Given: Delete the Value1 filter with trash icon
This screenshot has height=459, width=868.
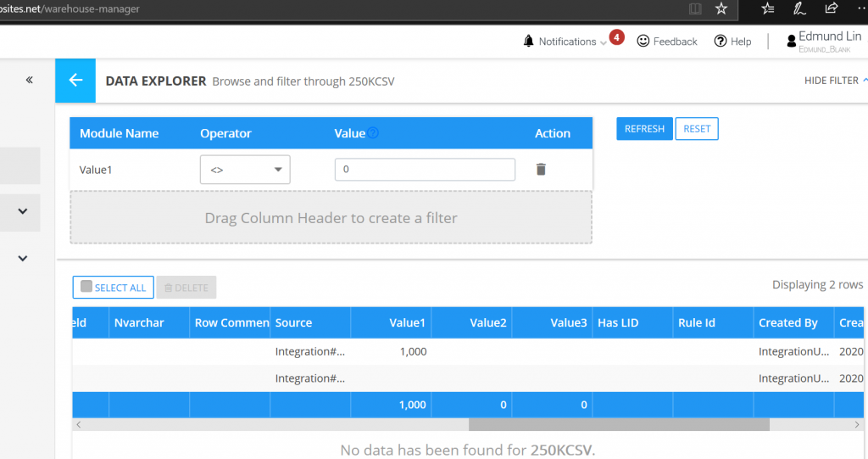Looking at the screenshot, I should [541, 170].
